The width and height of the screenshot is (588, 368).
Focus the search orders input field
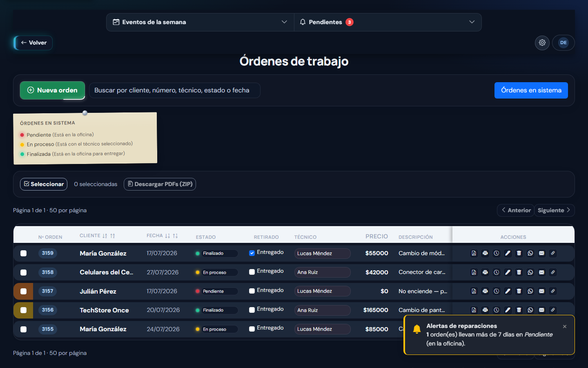click(x=175, y=90)
